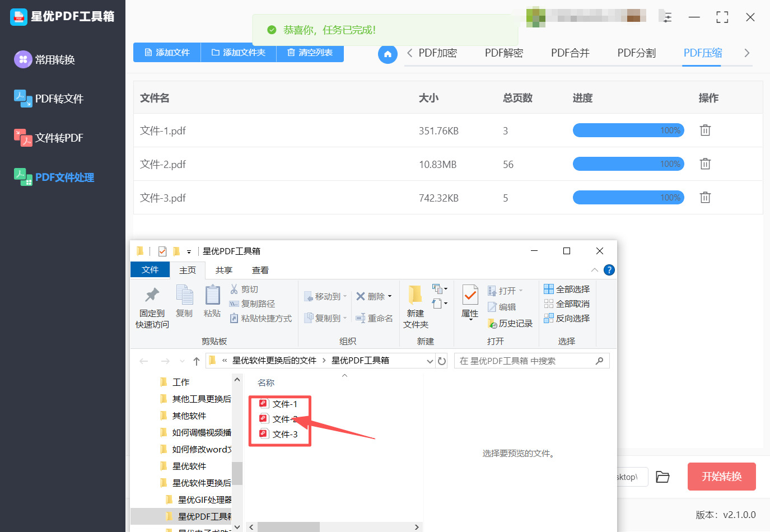770x532 pixels.
Task: Click 重命名 in Explorer ribbon
Action: 374,318
